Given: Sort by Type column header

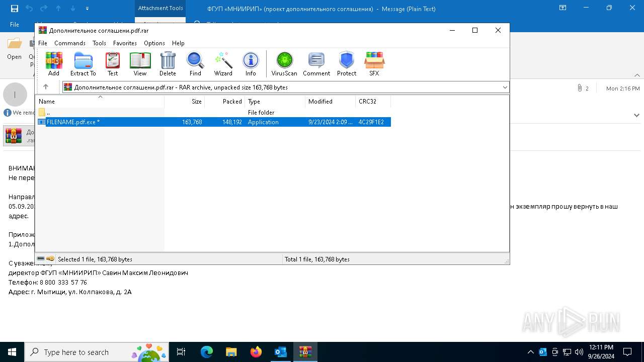Looking at the screenshot, I should coord(275,101).
